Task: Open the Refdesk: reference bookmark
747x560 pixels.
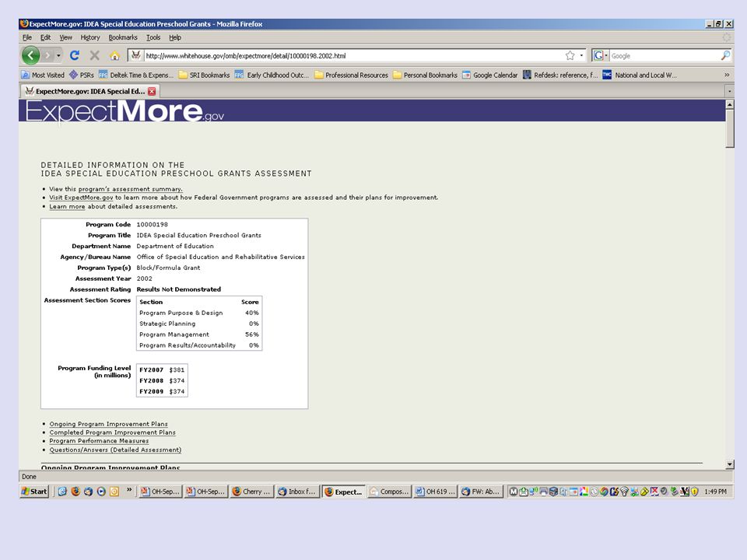Action: [560, 75]
